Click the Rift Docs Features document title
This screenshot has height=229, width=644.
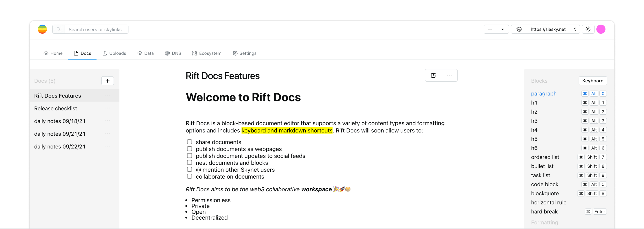tap(223, 76)
